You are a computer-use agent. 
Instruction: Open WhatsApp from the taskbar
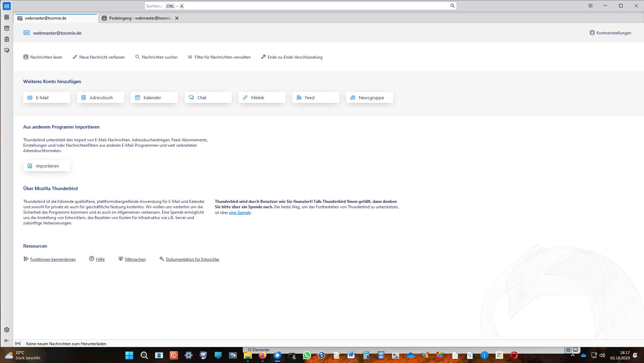(x=307, y=355)
